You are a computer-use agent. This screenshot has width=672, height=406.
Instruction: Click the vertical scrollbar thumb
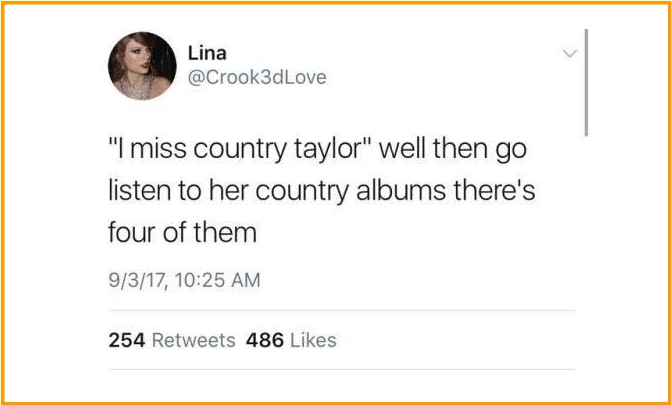pyautogui.click(x=586, y=83)
